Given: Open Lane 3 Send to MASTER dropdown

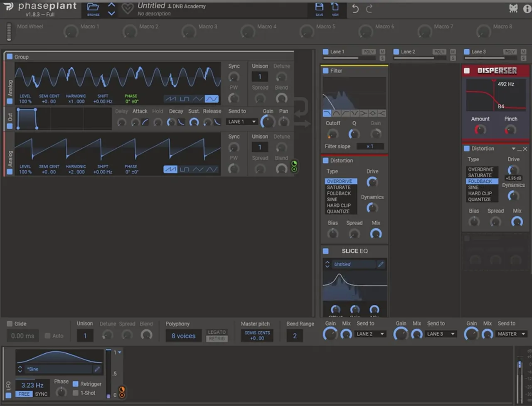Looking at the screenshot, I should [x=512, y=334].
